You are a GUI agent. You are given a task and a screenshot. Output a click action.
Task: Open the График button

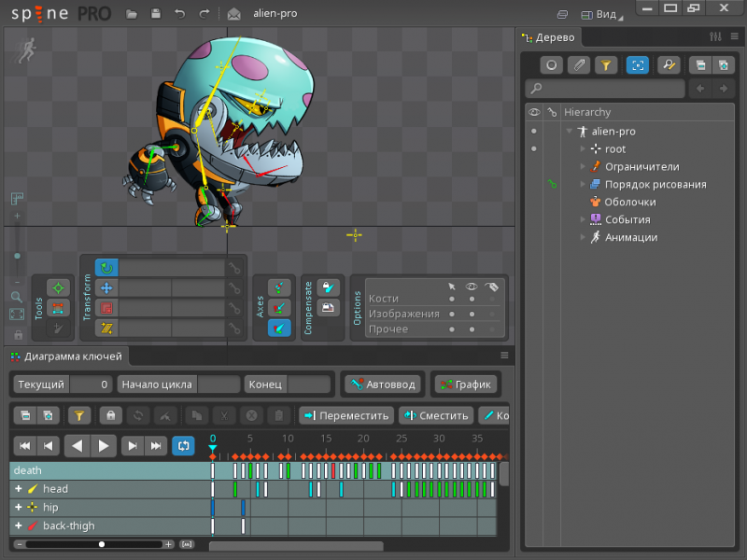[x=465, y=385]
